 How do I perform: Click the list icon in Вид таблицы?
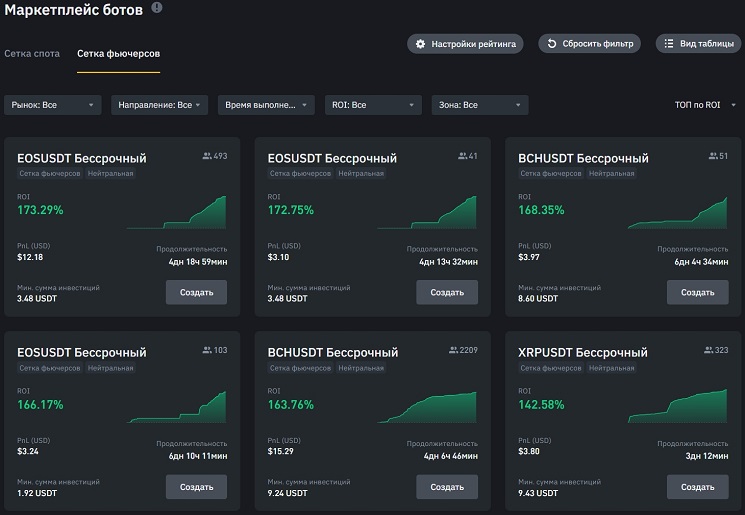tap(670, 44)
